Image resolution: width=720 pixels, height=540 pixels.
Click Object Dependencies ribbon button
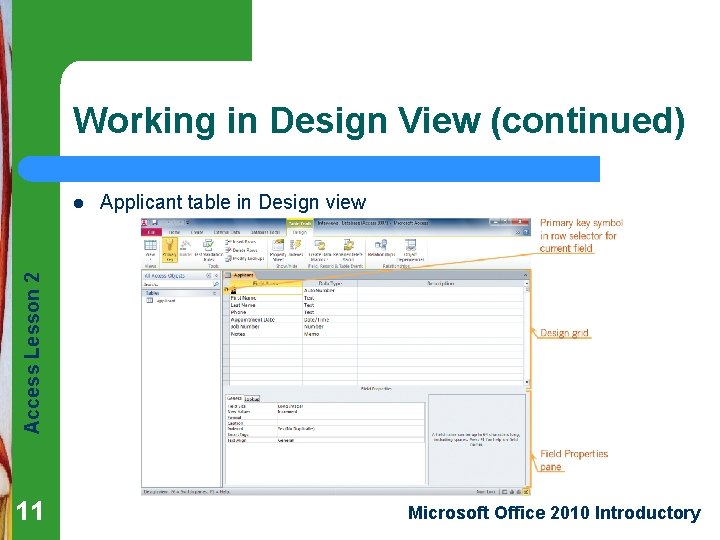tap(410, 250)
